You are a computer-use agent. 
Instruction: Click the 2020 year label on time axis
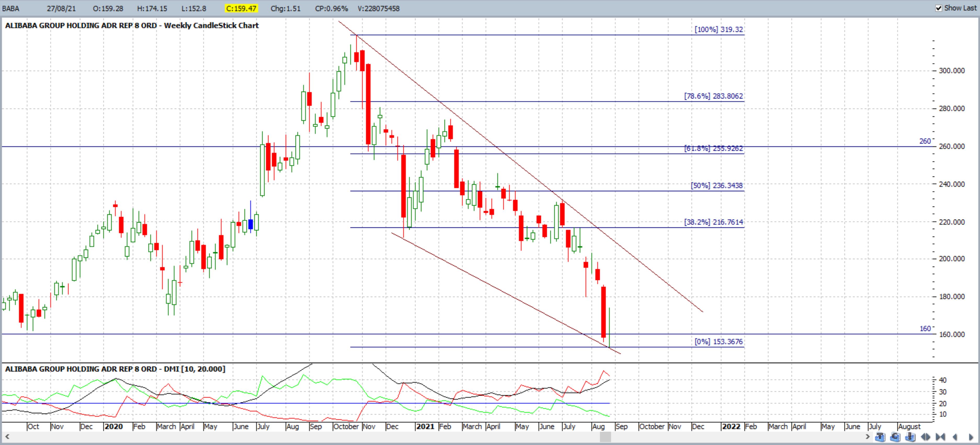click(114, 426)
